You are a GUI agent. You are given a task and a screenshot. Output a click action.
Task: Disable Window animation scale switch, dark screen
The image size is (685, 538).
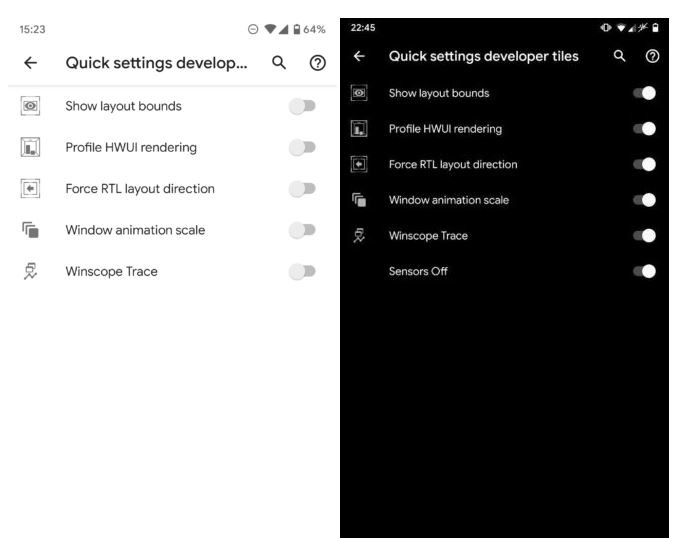(x=644, y=200)
